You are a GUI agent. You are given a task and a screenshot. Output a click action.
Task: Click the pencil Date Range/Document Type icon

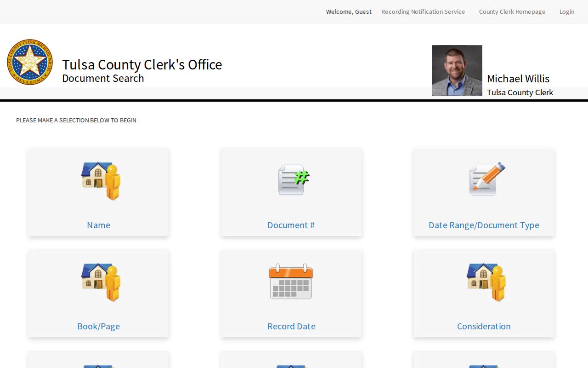(487, 179)
